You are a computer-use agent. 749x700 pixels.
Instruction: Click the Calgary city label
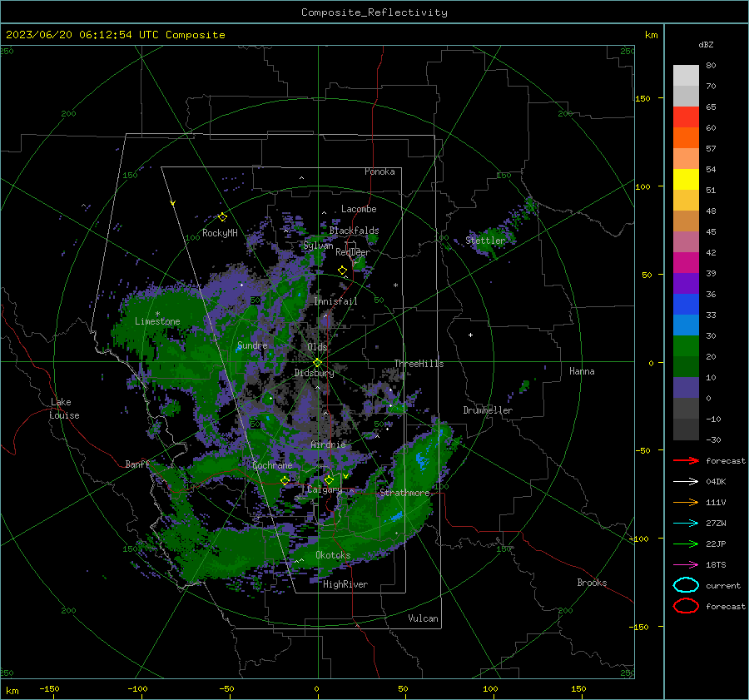pyautogui.click(x=325, y=489)
